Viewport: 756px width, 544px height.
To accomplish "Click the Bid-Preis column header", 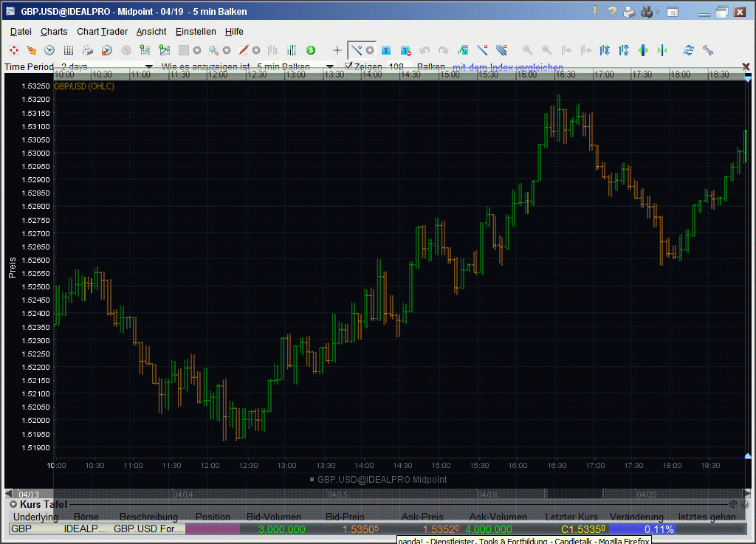I will [x=345, y=517].
